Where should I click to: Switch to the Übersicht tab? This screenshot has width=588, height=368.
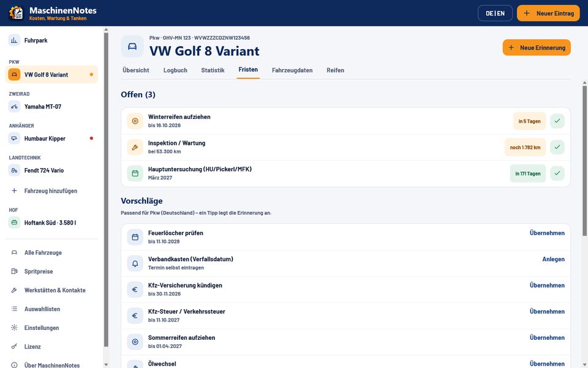click(136, 70)
